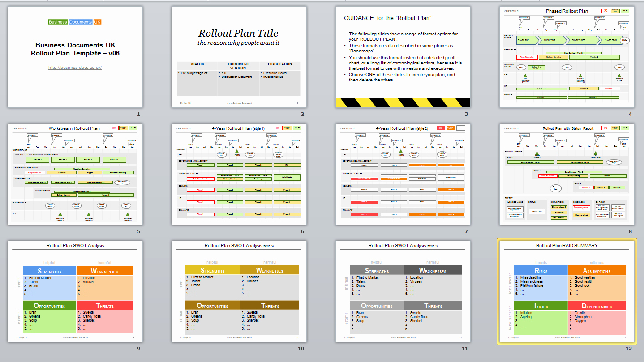The height and width of the screenshot is (362, 644).
Task: Select slide 10 SWOT Analysis style 2 thumbnail
Action: tap(239, 291)
